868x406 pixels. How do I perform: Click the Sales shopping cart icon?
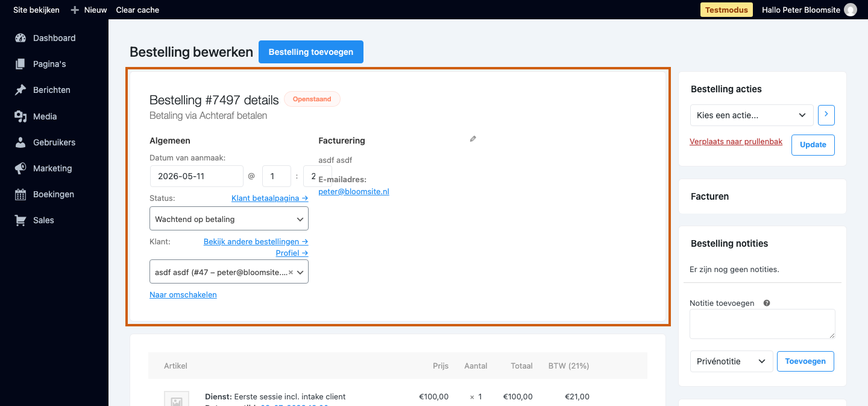click(x=20, y=220)
